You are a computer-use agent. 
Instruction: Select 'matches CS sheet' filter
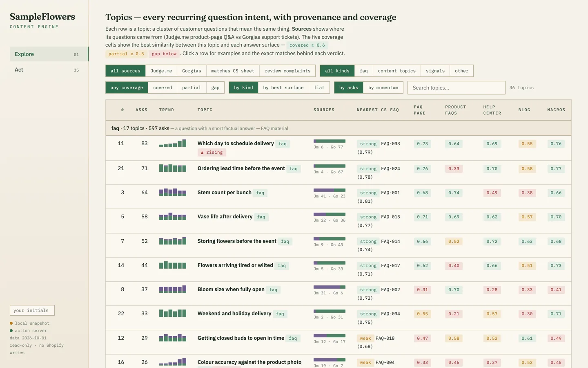(x=233, y=71)
